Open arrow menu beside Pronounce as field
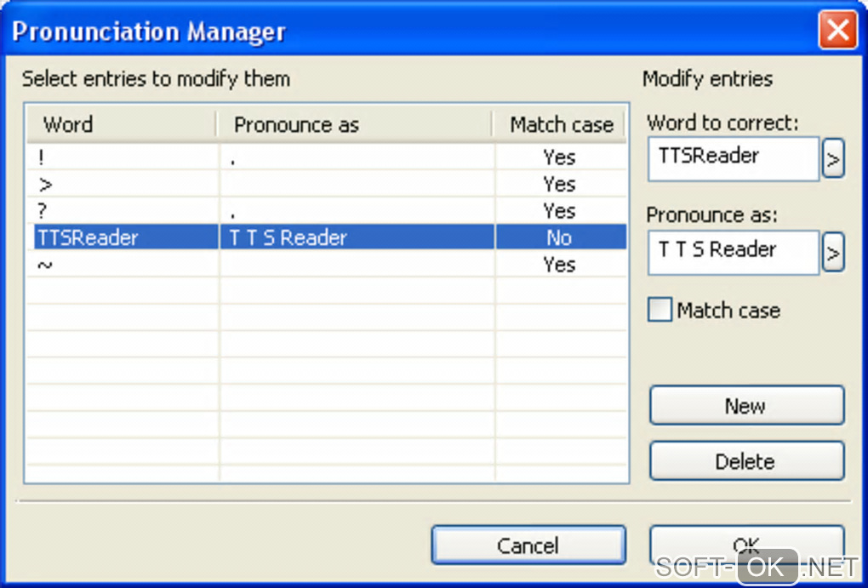Screen dimensions: 868x588 point(833,253)
